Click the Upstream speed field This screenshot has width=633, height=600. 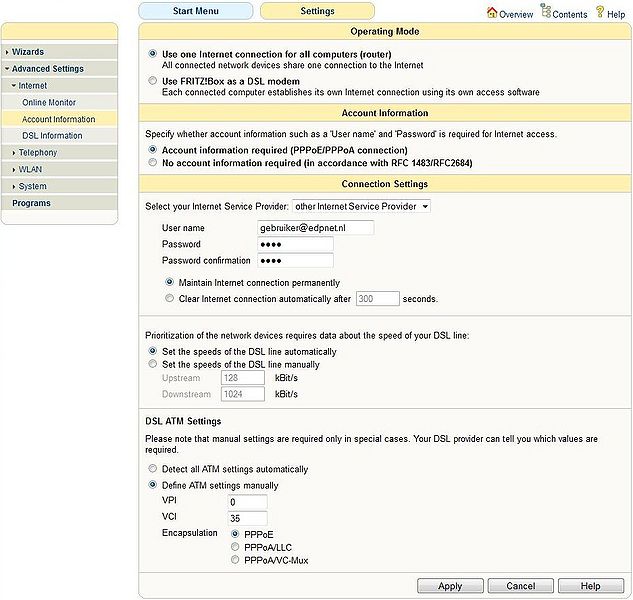pos(243,378)
